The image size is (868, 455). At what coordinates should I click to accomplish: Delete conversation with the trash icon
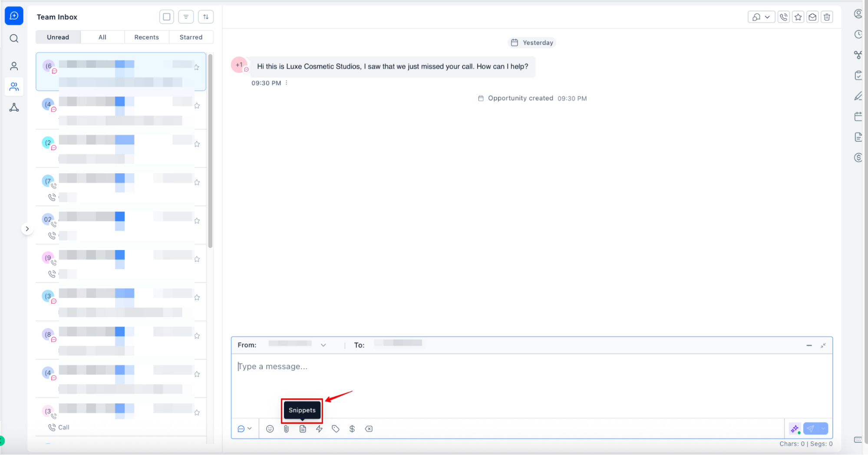pos(827,17)
